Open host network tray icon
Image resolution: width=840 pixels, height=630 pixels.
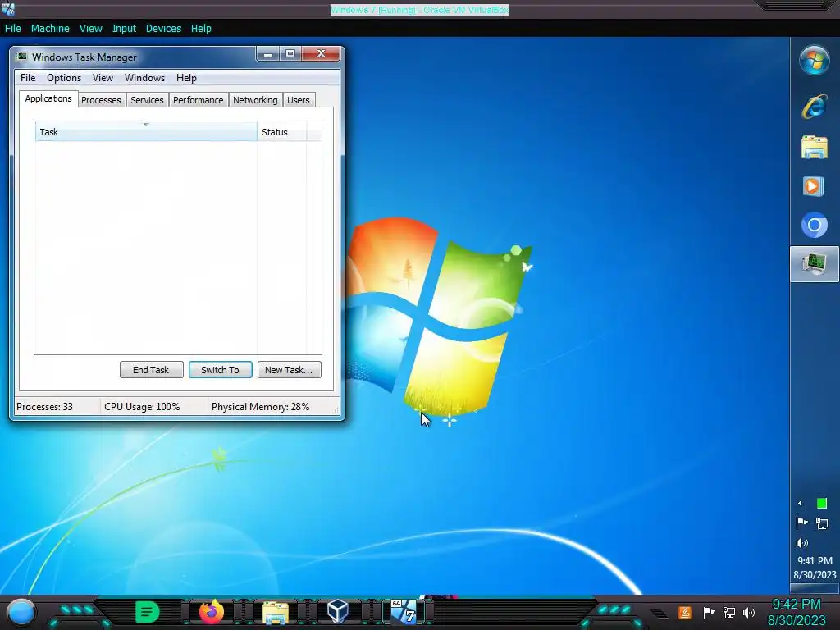pos(729,612)
